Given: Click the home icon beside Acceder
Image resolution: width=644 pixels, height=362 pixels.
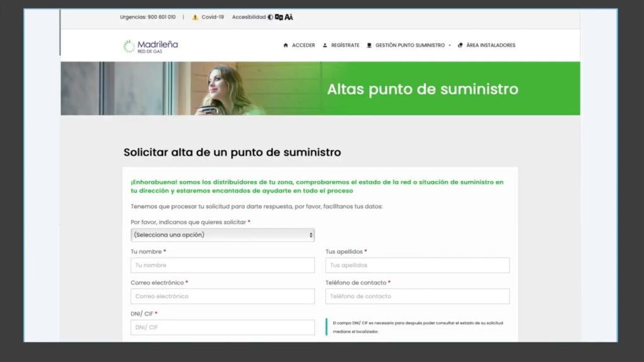Looking at the screenshot, I should click(286, 45).
